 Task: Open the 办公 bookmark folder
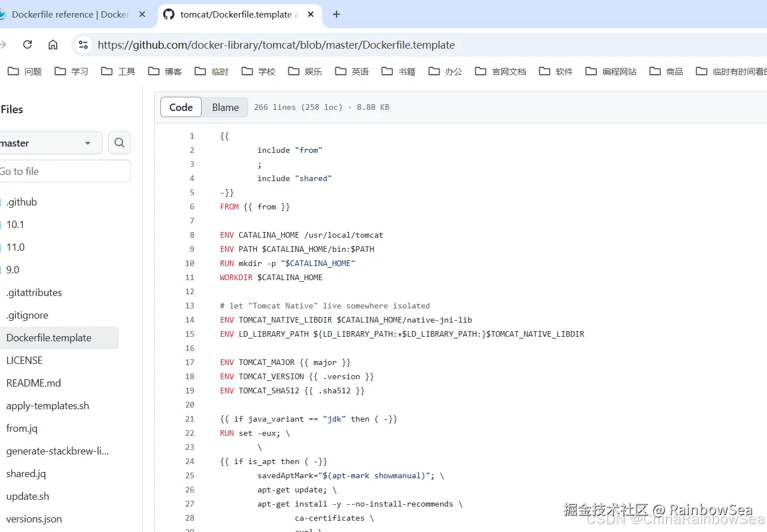[445, 71]
